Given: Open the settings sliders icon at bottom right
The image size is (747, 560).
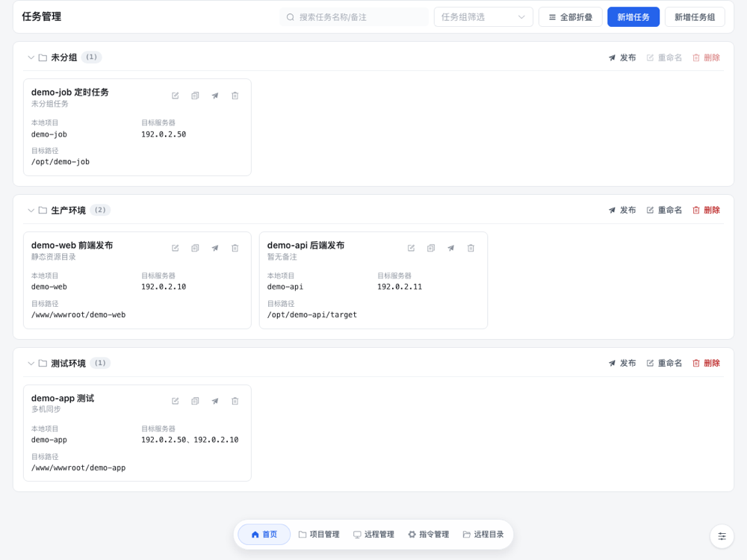Looking at the screenshot, I should pos(722,536).
